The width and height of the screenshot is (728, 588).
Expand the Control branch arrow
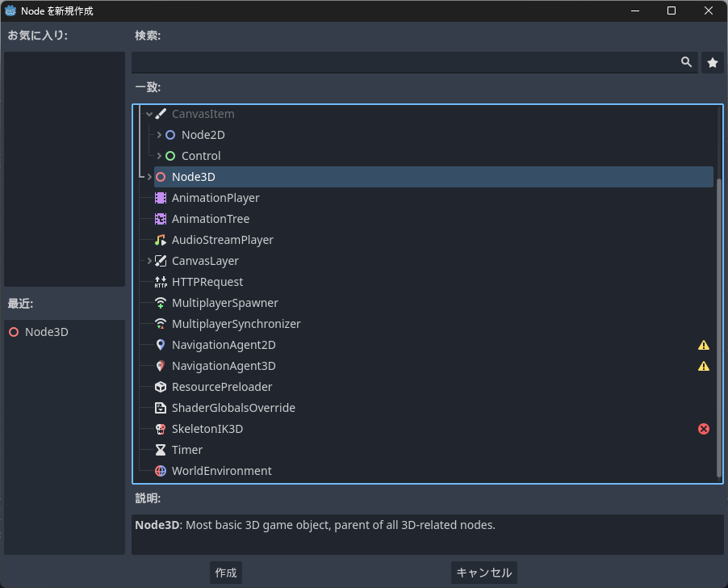pyautogui.click(x=159, y=156)
